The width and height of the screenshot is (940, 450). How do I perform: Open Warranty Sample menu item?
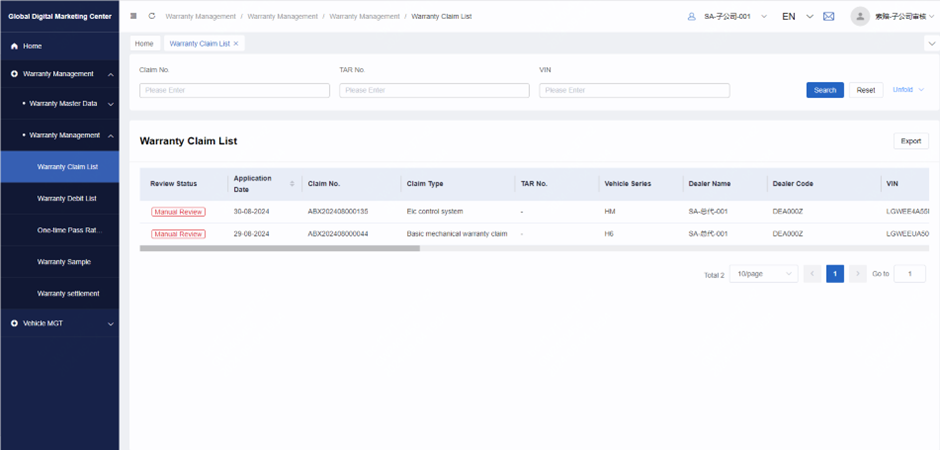(59, 262)
